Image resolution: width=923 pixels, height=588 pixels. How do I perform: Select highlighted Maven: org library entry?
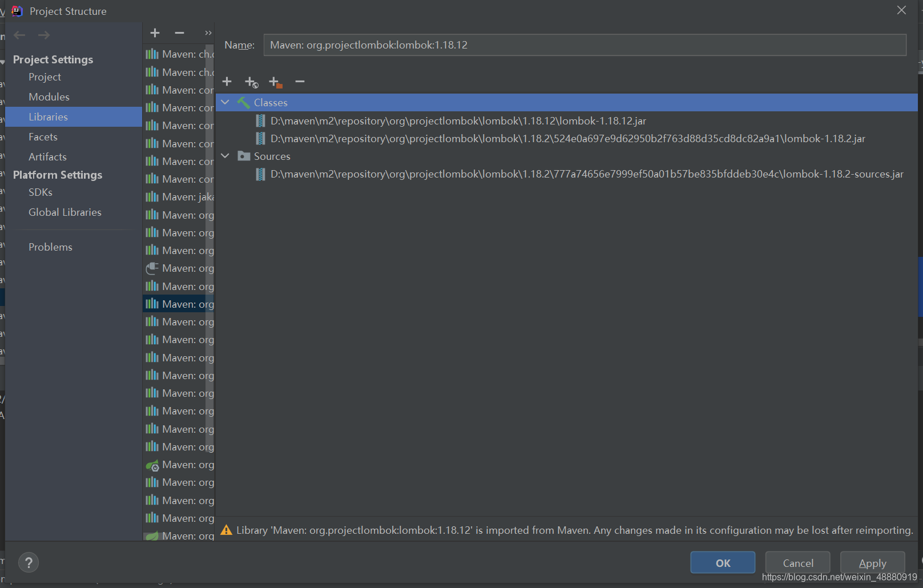pos(179,304)
